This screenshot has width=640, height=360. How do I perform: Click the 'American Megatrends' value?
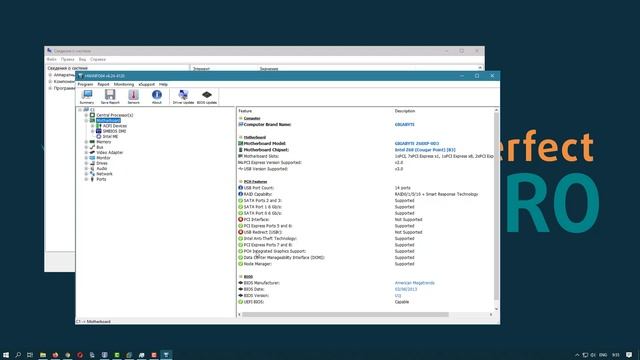tap(414, 282)
